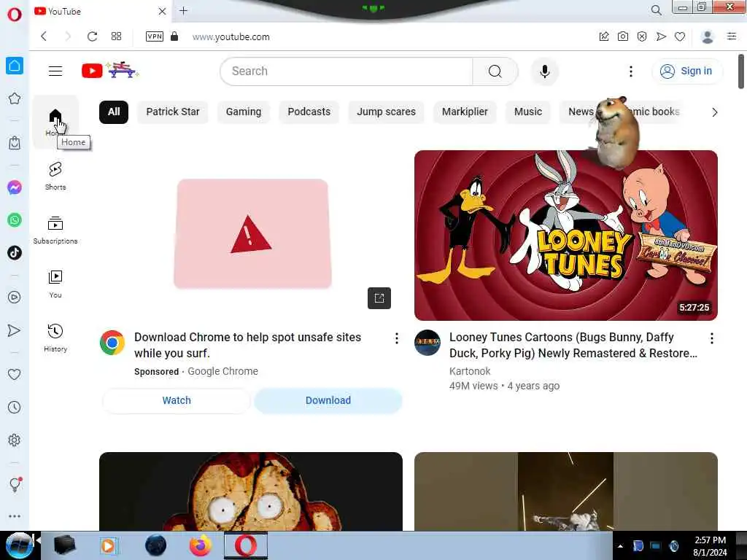Open tab islands grid icon in toolbar
The width and height of the screenshot is (747, 560).
point(116,36)
